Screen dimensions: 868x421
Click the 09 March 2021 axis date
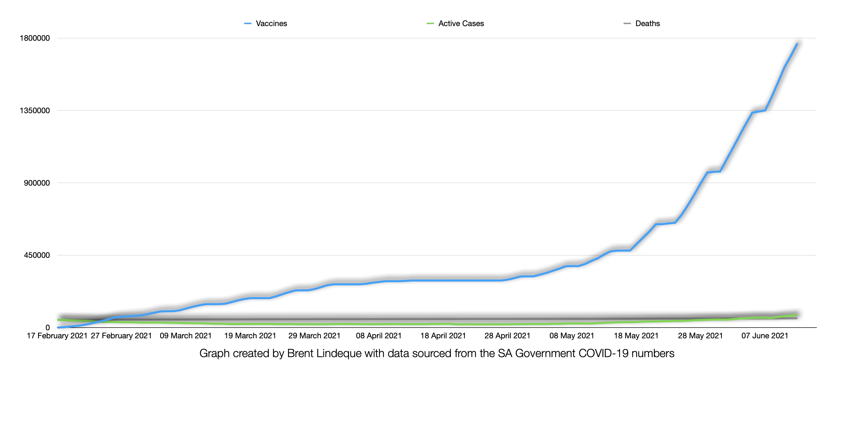[186, 336]
